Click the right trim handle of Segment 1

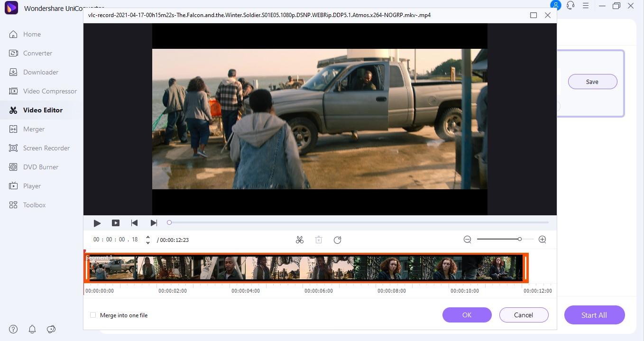525,268
